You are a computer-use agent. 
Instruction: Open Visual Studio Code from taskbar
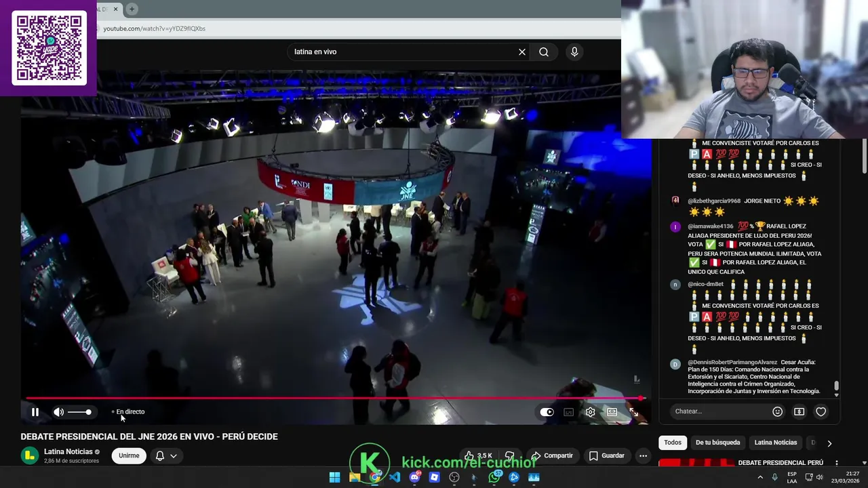(x=395, y=477)
